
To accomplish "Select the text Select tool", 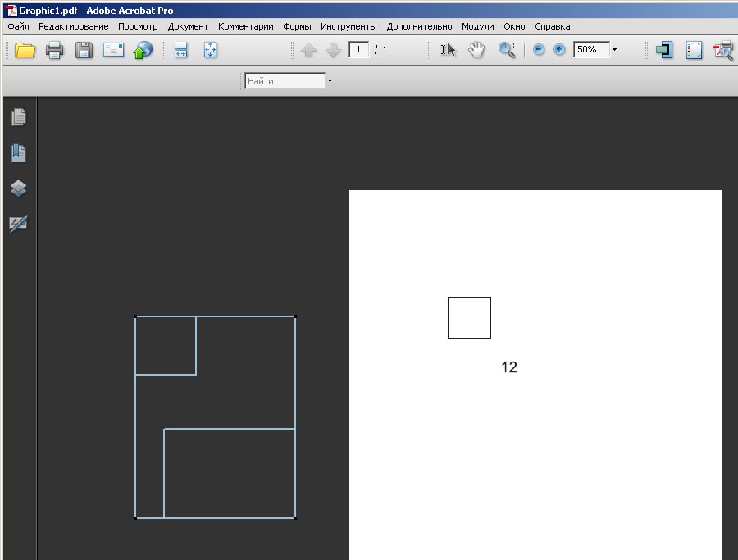I will 448,50.
